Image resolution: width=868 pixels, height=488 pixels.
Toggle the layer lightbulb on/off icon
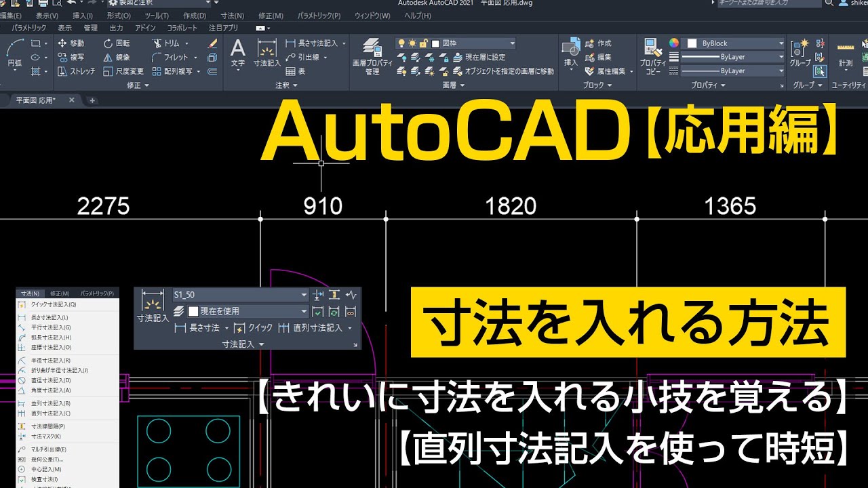pyautogui.click(x=401, y=43)
